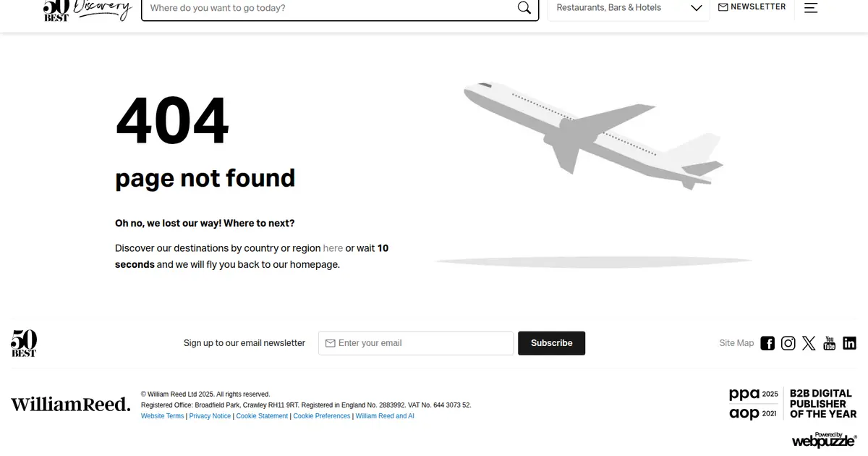Click the search magnifier icon
Image resolution: width=868 pixels, height=456 pixels.
click(x=524, y=8)
